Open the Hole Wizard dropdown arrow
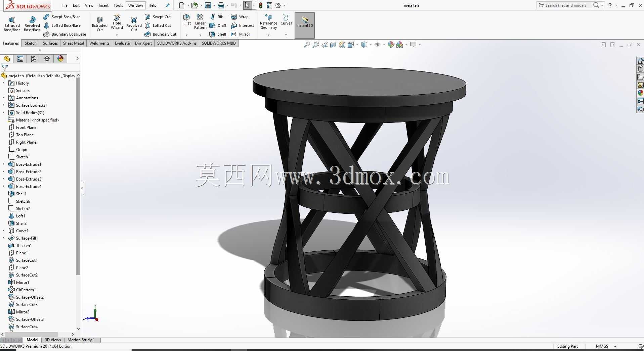Image resolution: width=644 pixels, height=351 pixels. point(117,35)
